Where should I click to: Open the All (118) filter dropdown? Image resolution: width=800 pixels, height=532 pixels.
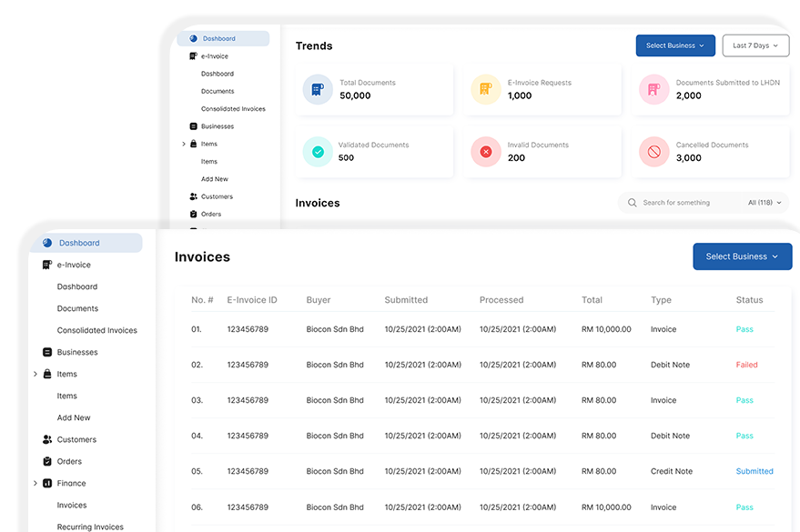click(x=765, y=203)
